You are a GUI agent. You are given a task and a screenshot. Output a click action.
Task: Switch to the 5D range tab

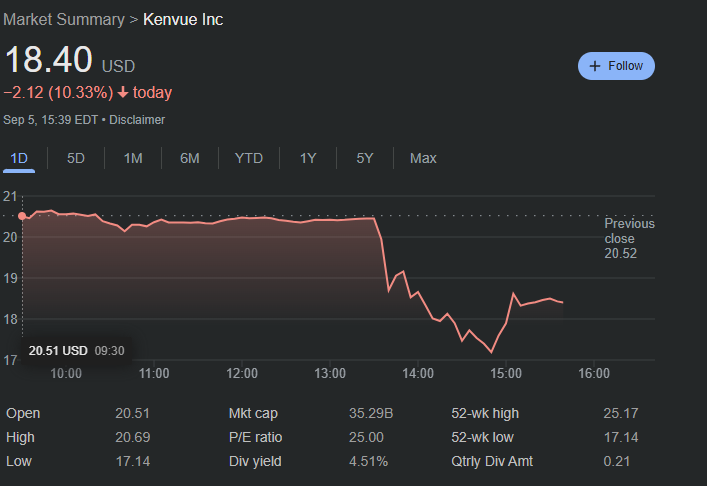76,158
